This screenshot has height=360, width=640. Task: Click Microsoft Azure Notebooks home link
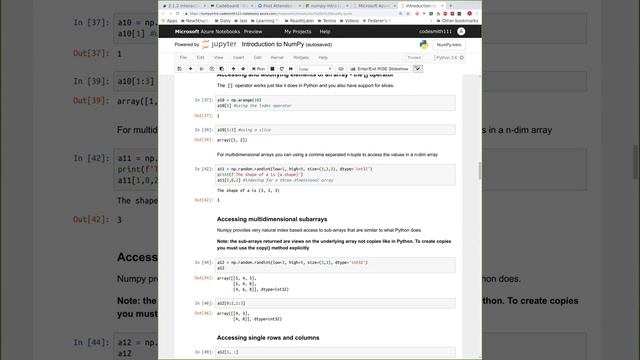207,31
